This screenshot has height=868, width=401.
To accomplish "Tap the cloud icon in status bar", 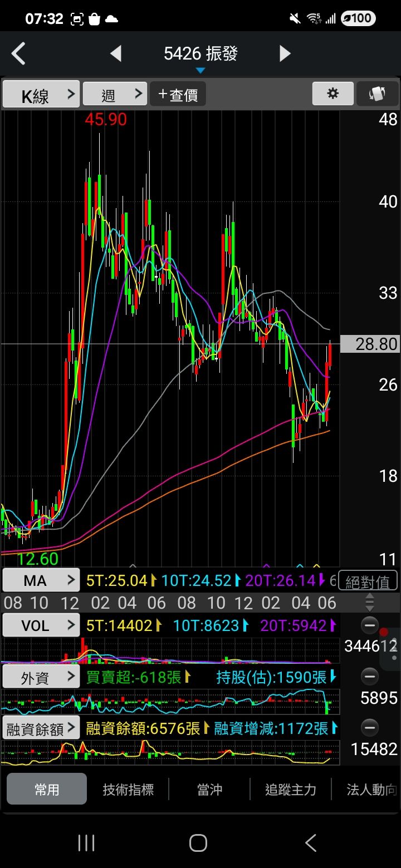I will (111, 19).
